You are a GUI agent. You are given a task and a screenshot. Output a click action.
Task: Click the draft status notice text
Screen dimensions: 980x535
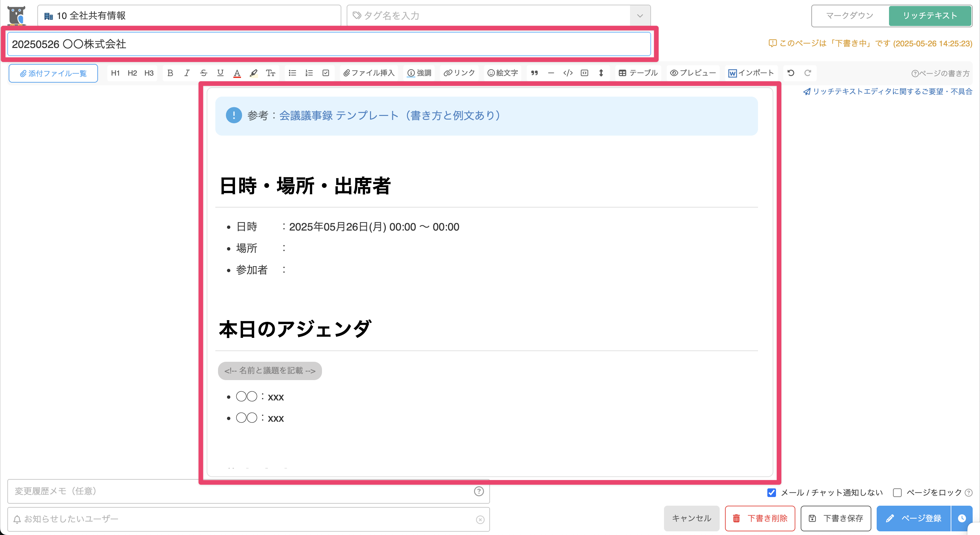point(870,44)
